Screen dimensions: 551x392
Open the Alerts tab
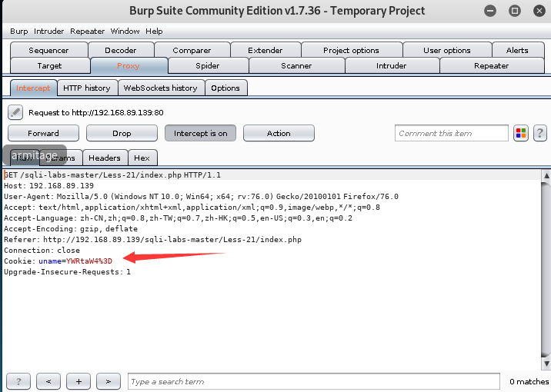coord(517,50)
